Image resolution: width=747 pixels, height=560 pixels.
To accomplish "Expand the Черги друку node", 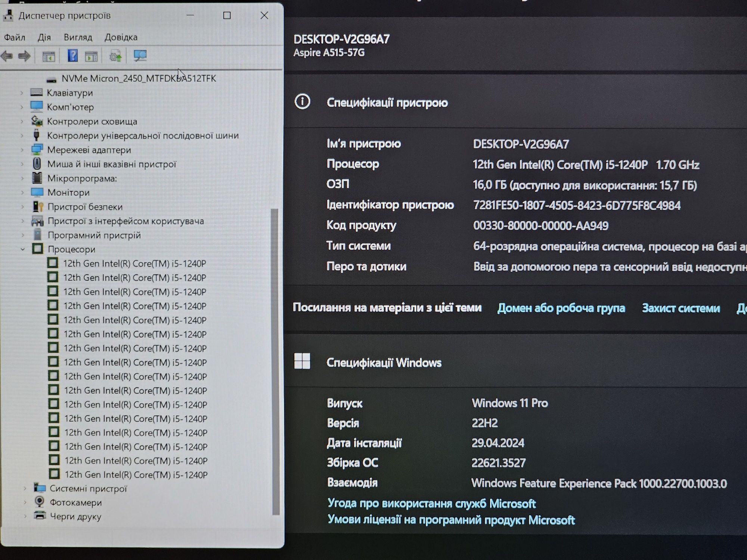I will click(x=25, y=517).
